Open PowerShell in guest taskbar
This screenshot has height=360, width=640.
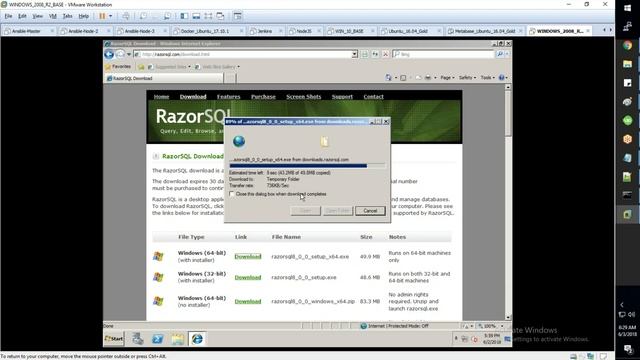pyautogui.click(x=158, y=339)
